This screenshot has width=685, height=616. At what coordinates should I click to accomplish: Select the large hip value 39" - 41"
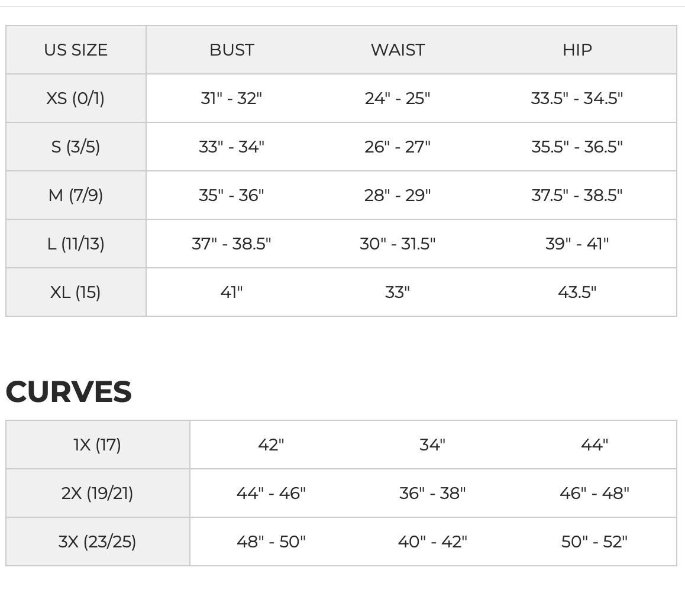[x=577, y=244]
